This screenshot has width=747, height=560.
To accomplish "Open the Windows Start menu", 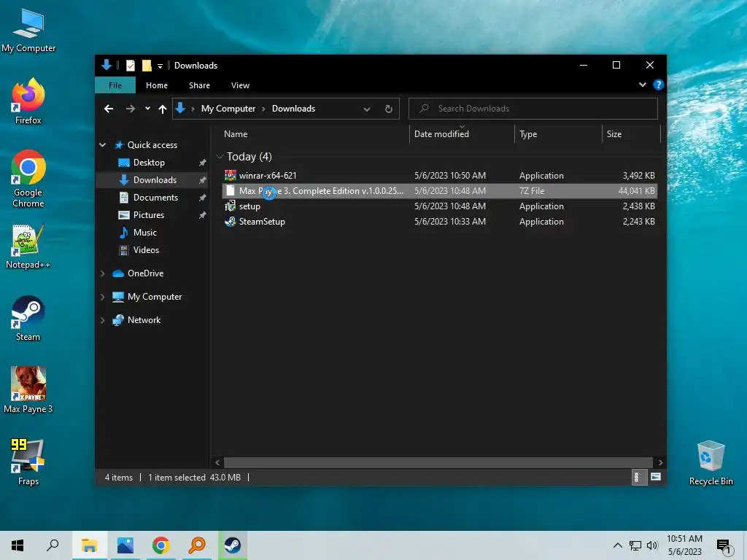I will [18, 545].
